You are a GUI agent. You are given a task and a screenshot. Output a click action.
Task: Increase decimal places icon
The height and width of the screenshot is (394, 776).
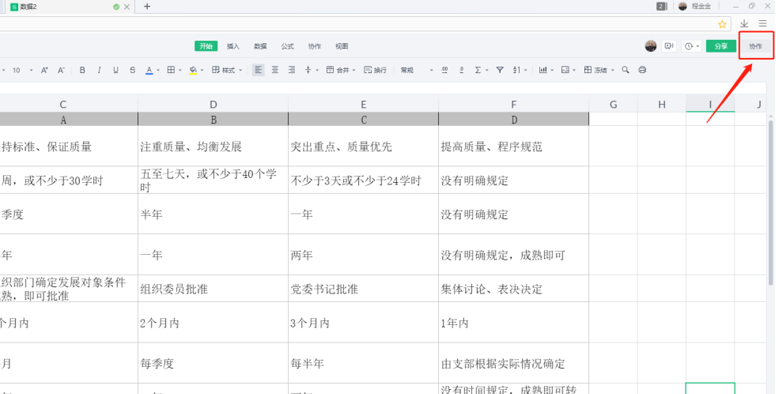click(445, 70)
